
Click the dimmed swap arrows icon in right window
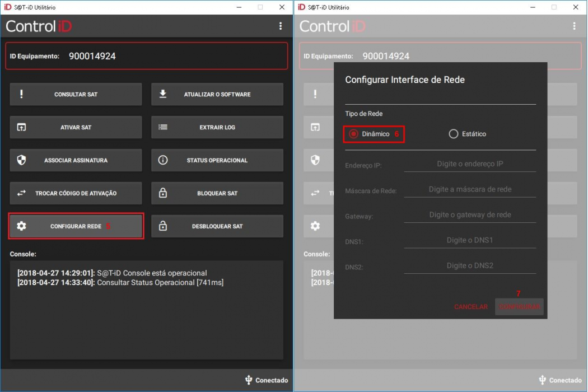[x=315, y=193]
